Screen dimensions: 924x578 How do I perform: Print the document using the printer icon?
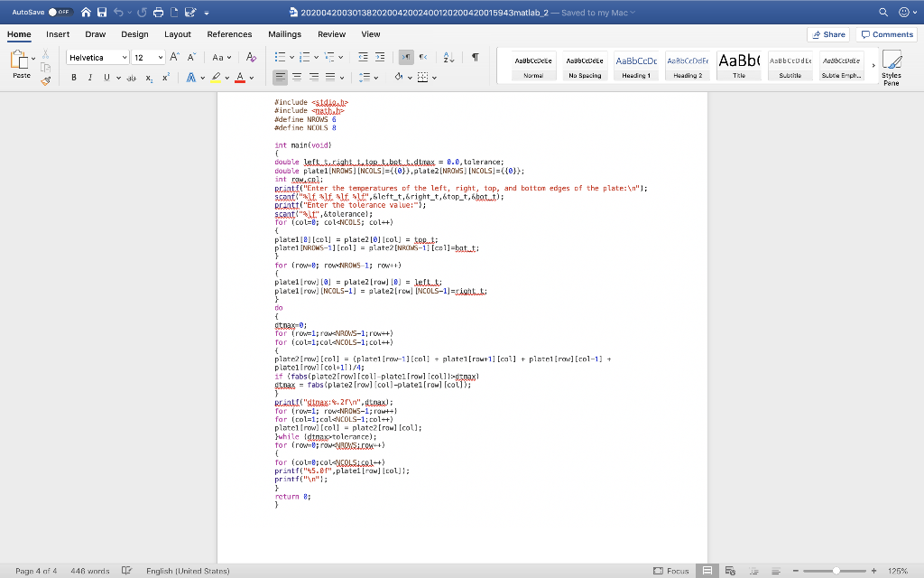tap(158, 12)
